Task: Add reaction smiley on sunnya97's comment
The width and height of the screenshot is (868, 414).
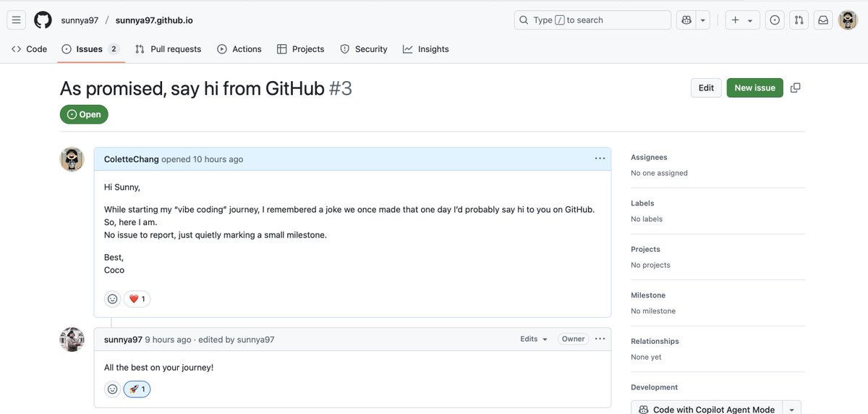Action: point(112,389)
